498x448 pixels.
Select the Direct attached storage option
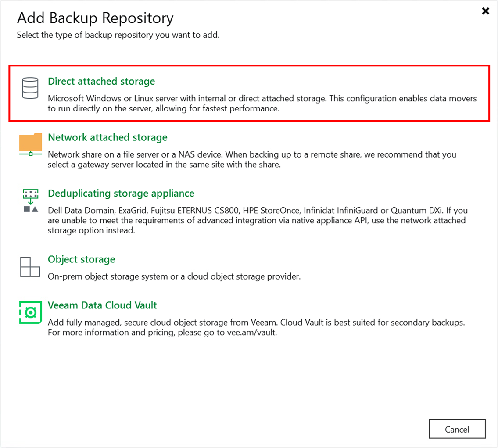101,81
